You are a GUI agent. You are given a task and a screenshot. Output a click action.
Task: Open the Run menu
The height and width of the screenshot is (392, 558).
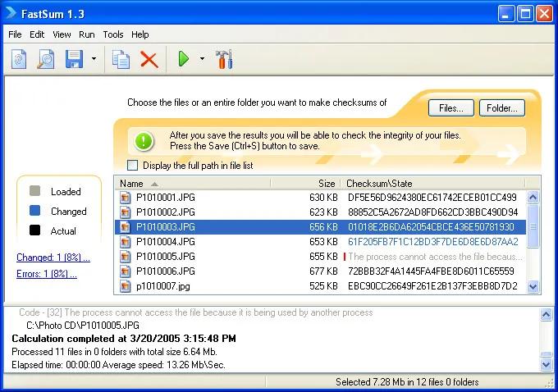[x=86, y=34]
